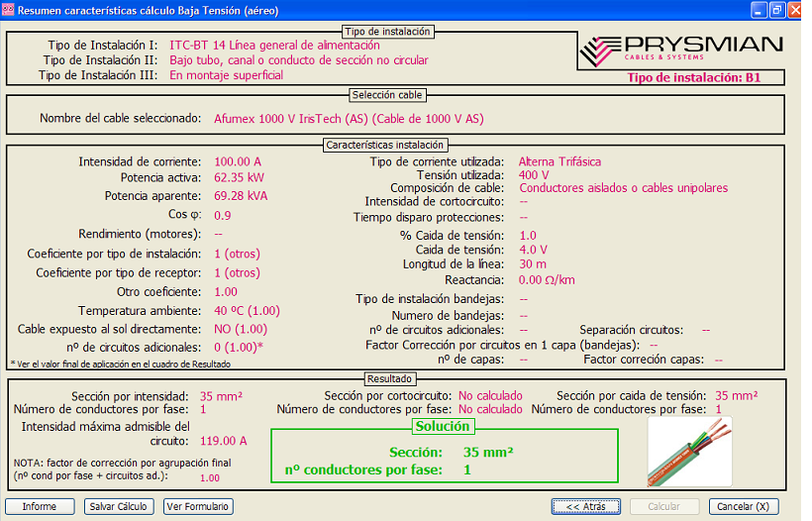Click the 'NO (1.00)' sun exposure value
Screen dimensions: 812x521
(x=241, y=329)
